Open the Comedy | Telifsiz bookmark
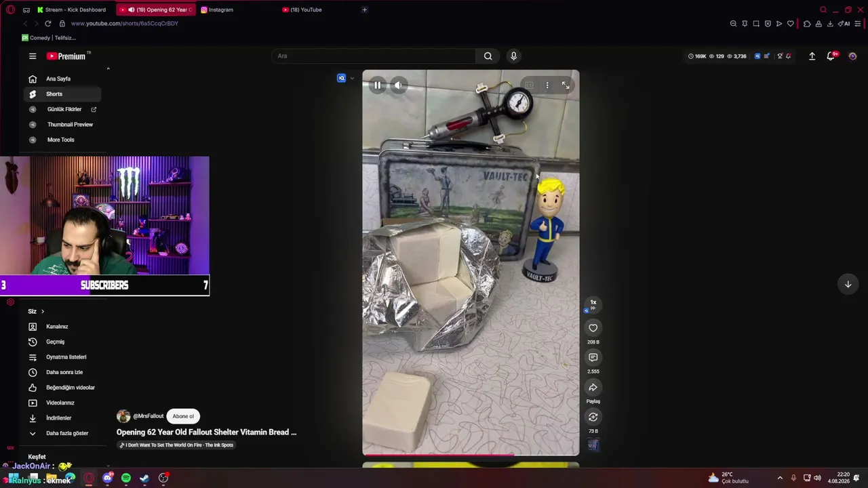Screen dimensions: 868x488 [49, 38]
